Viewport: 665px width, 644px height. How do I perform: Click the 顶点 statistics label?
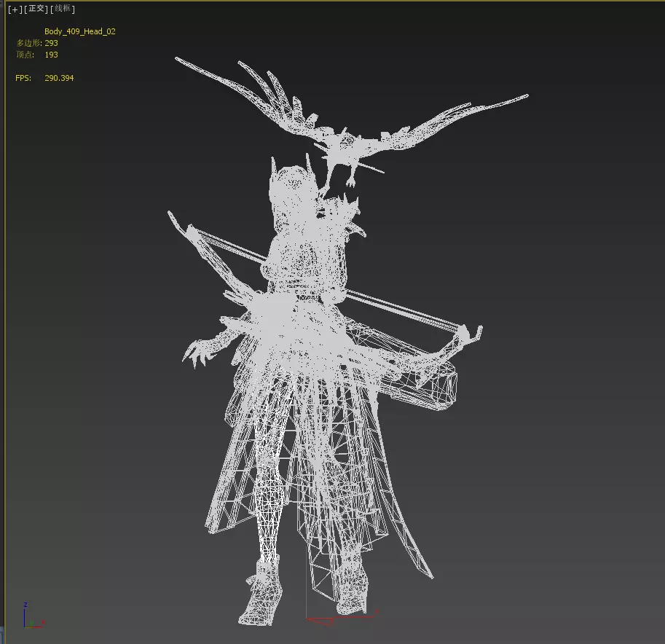coord(25,55)
